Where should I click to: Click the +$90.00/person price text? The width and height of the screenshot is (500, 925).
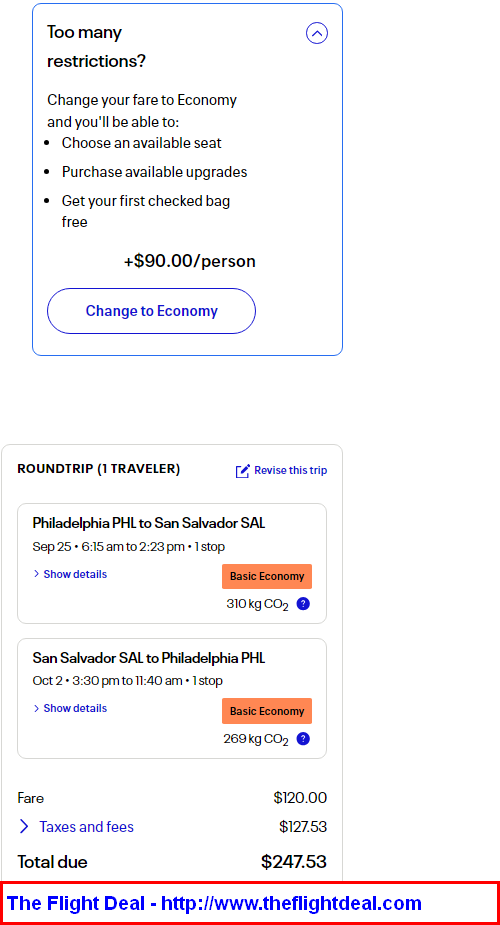[x=189, y=261]
